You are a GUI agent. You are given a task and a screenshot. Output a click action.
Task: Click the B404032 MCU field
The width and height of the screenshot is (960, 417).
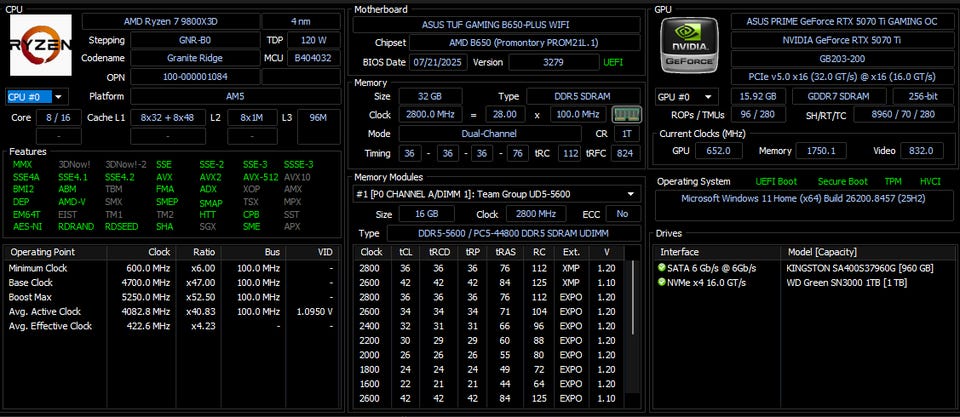coord(313,58)
